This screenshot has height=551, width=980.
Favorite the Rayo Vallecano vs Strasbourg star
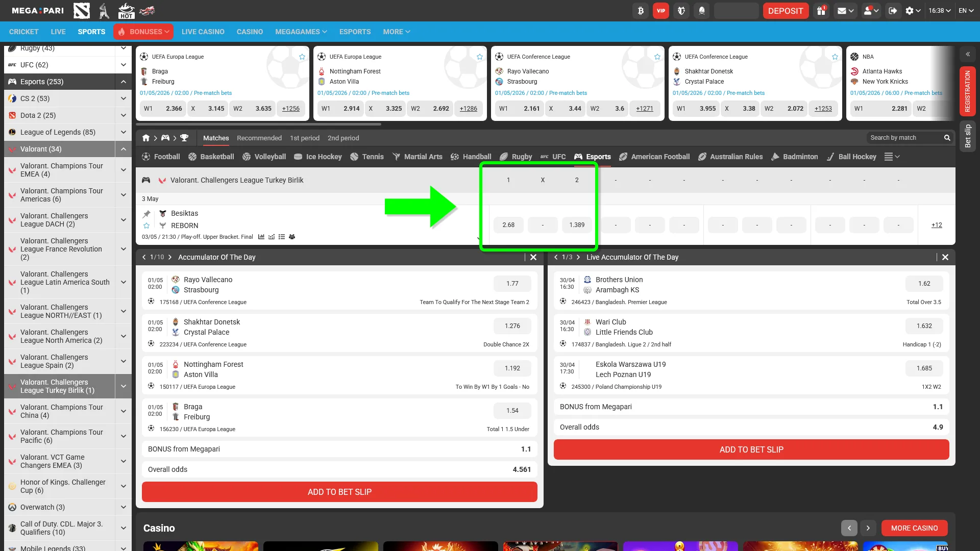[657, 57]
